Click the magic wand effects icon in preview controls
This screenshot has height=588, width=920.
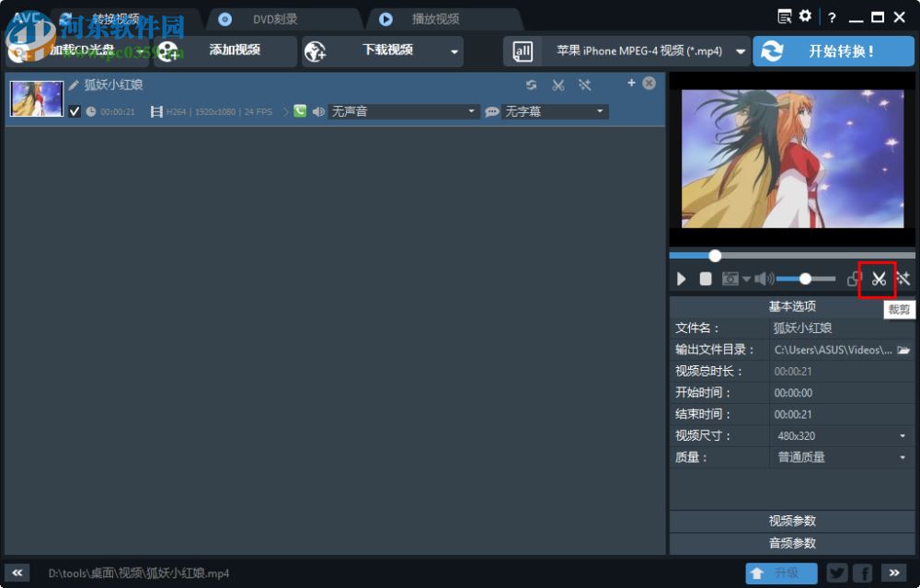pos(903,278)
